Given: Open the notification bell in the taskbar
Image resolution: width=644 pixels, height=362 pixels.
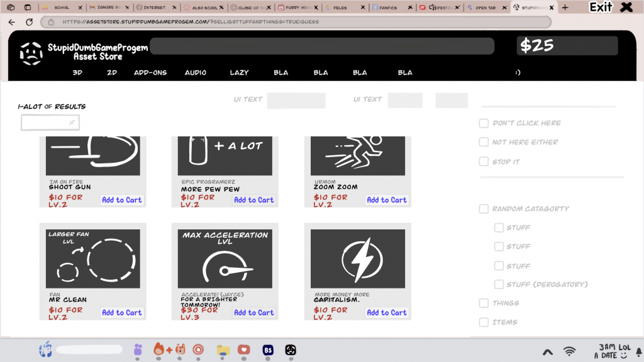Looking at the screenshot, I should [638, 351].
